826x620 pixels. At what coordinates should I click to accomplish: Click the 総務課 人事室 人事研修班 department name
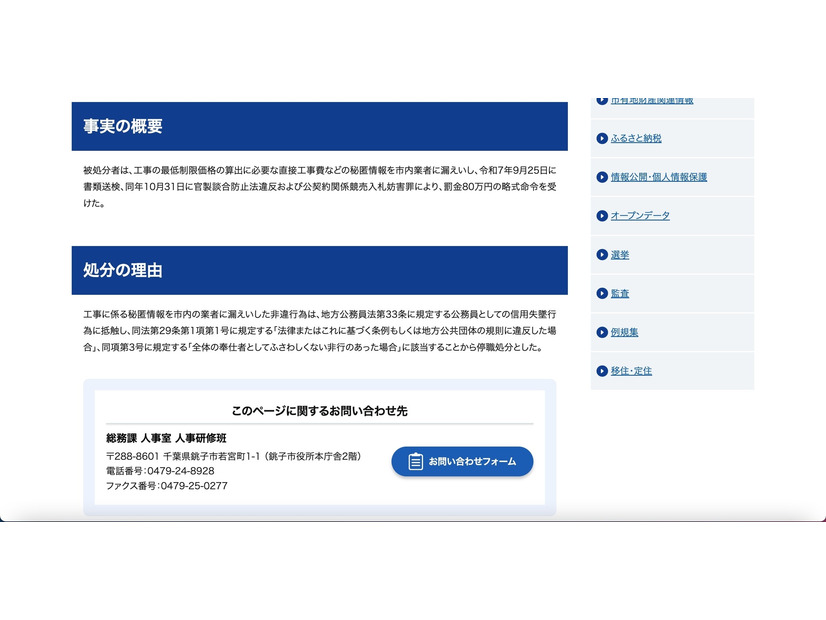point(166,439)
